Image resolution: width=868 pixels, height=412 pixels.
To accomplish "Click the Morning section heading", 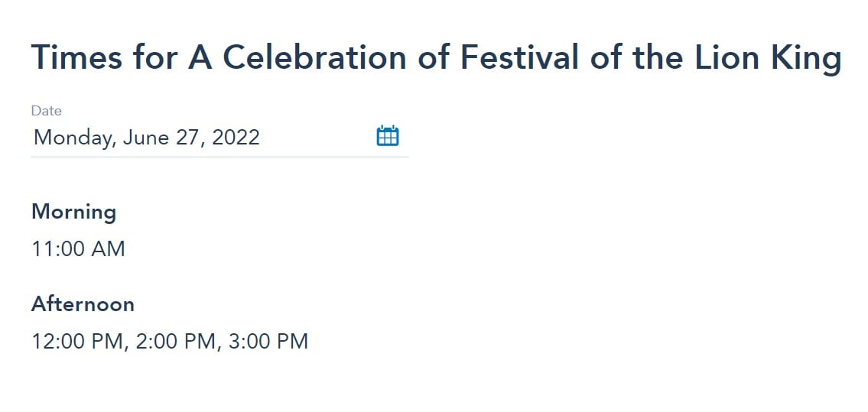I will [x=73, y=212].
